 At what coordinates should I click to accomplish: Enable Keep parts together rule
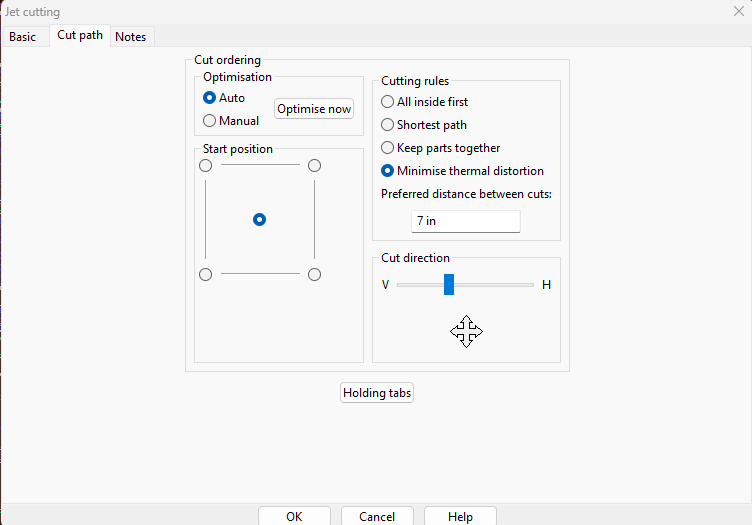point(388,148)
